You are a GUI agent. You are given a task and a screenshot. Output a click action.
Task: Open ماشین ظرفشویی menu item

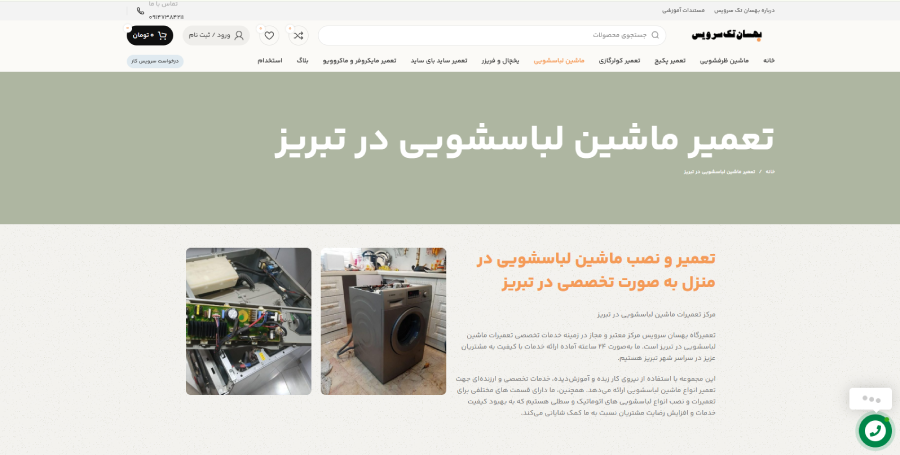[x=724, y=61]
